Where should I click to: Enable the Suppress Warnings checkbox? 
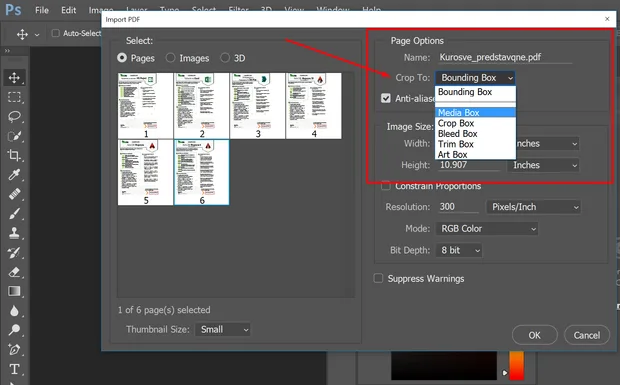(x=378, y=278)
